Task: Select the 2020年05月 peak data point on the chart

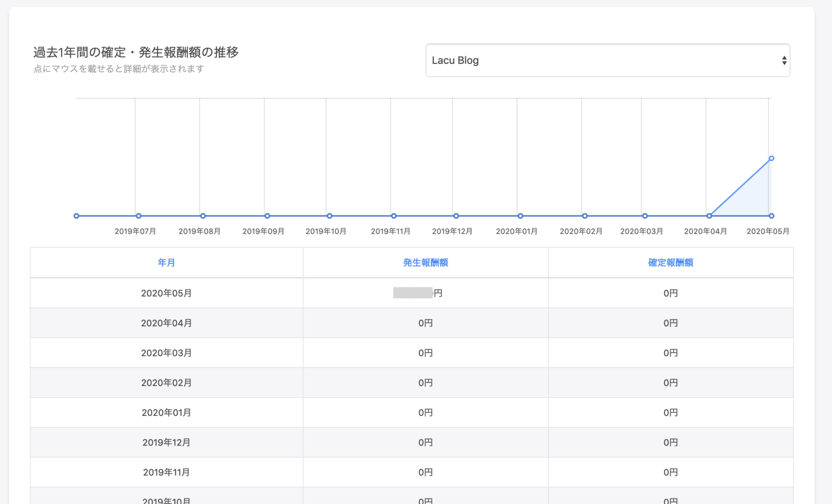Action: click(x=771, y=158)
